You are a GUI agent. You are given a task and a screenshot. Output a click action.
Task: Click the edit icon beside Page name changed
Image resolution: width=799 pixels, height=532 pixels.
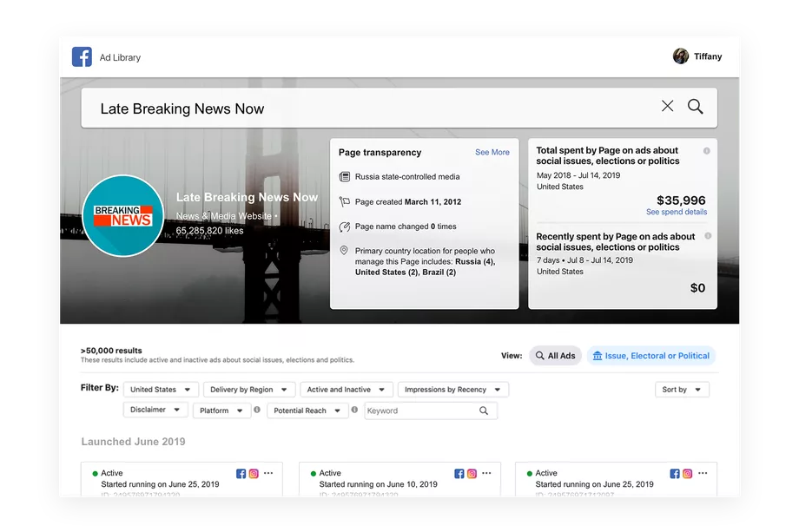click(x=345, y=227)
